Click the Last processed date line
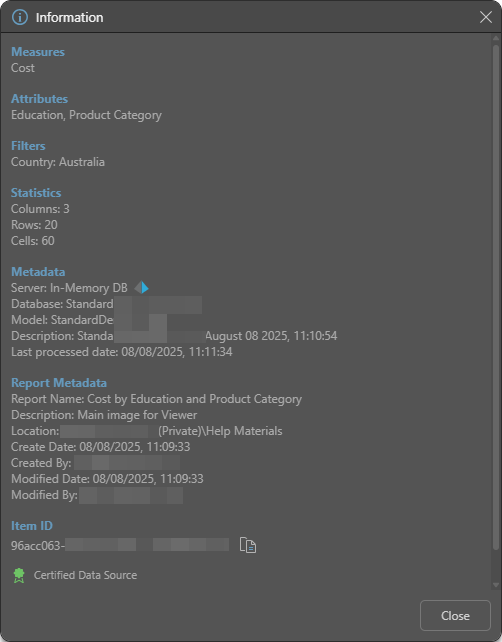This screenshot has width=502, height=642. tap(122, 352)
